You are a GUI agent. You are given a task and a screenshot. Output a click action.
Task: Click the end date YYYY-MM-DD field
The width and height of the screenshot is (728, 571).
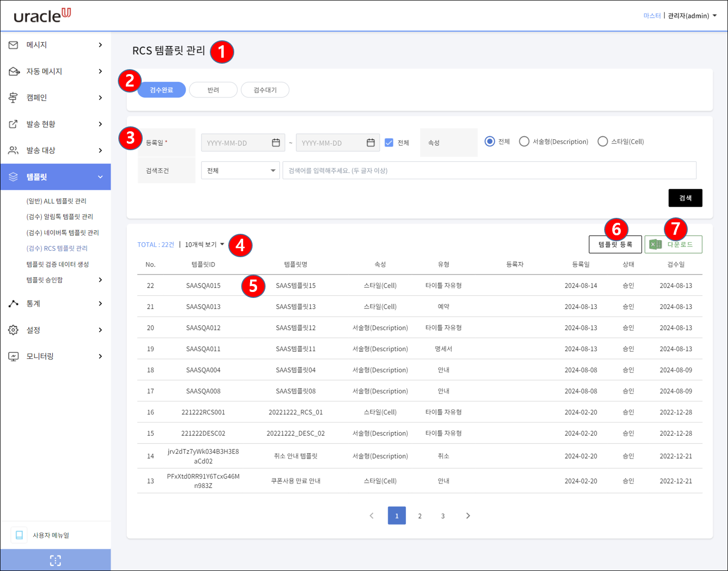point(338,143)
